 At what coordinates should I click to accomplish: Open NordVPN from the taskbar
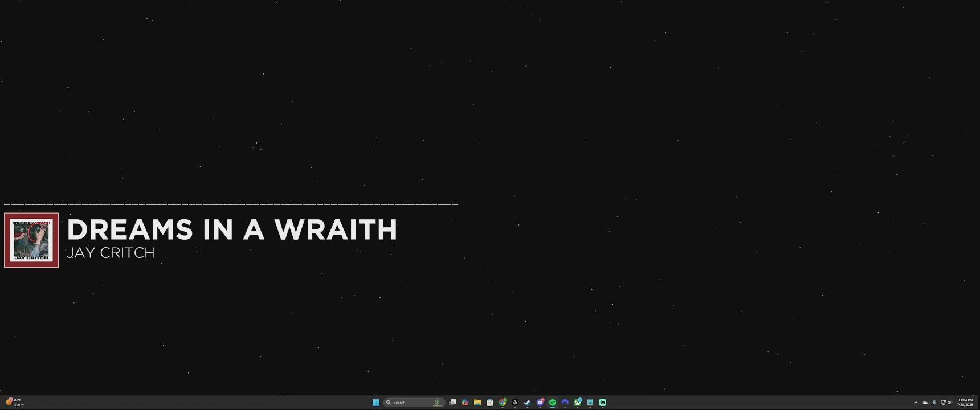tap(565, 403)
